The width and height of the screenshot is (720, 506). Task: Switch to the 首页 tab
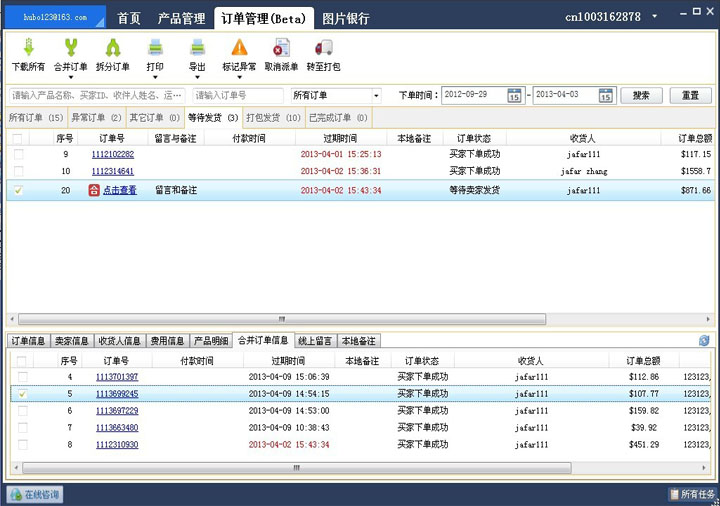coord(129,18)
